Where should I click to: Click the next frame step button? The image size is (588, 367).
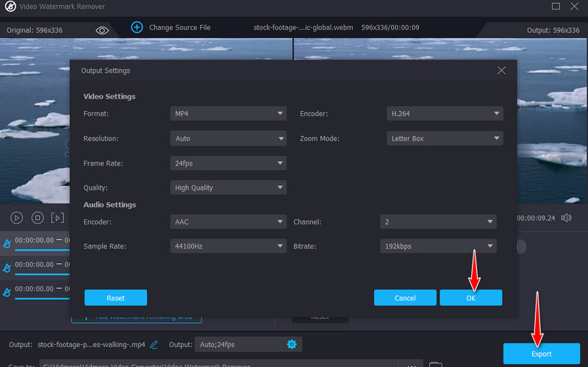[x=57, y=218]
